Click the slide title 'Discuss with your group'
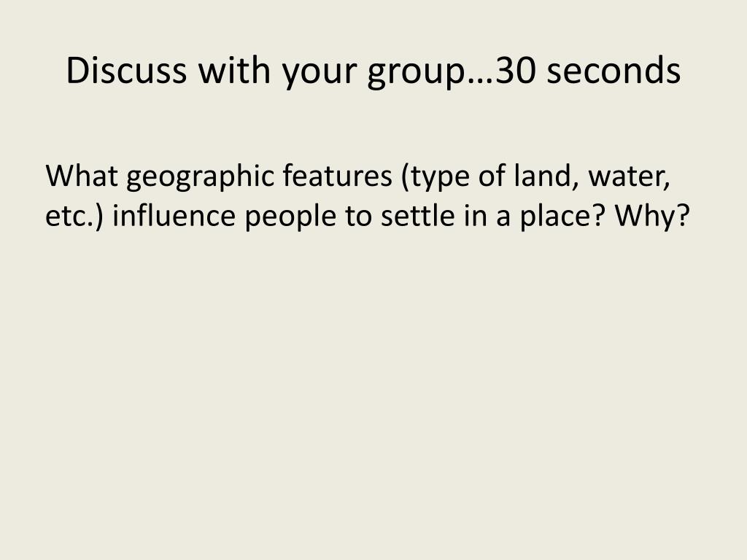This screenshot has height=560, width=747. click(x=373, y=71)
